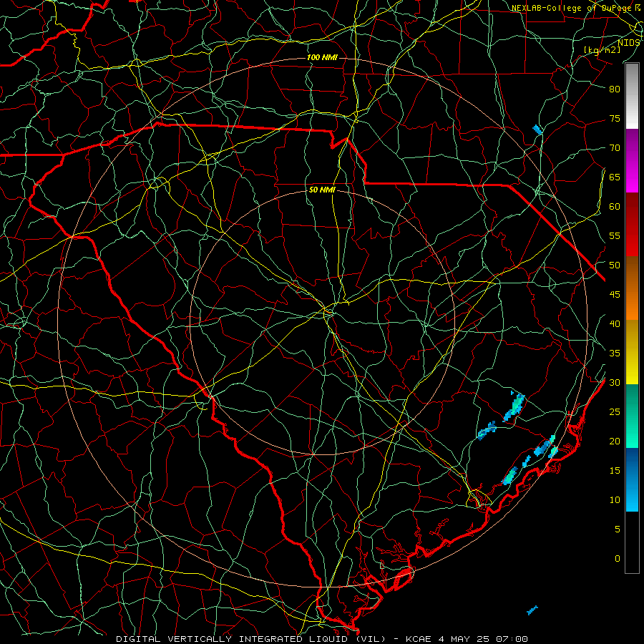
Task: Click the 20 value on the color scale
Action: (615, 441)
